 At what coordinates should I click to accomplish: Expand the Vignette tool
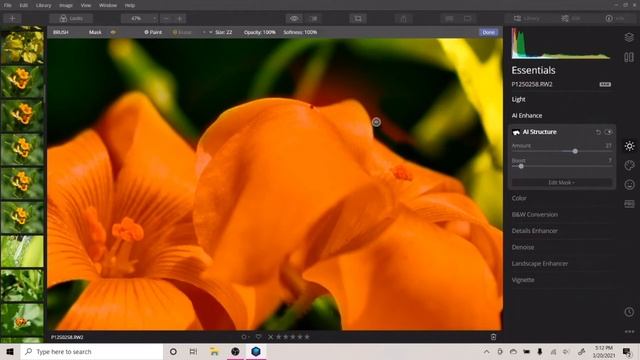coord(523,280)
